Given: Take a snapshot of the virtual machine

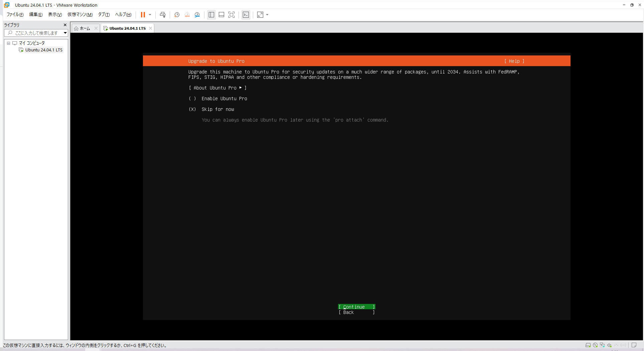Looking at the screenshot, I should pyautogui.click(x=177, y=15).
